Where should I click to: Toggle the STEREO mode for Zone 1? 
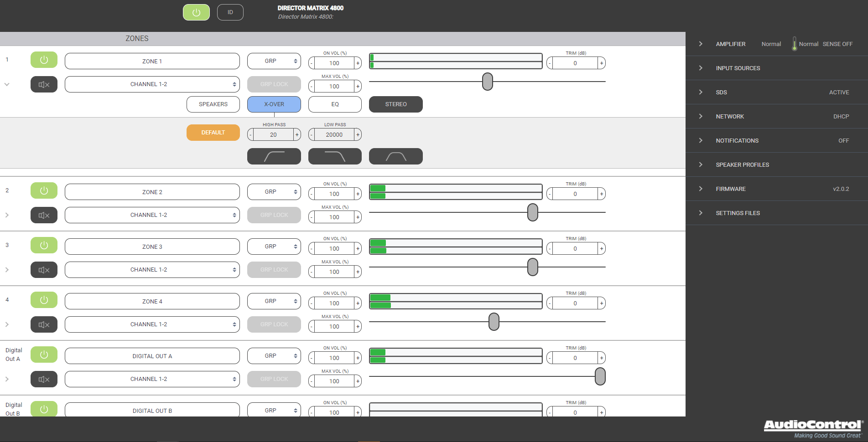(x=395, y=104)
